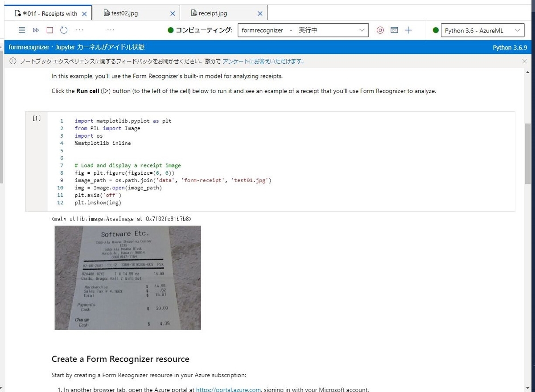Click the plt.imshow(img) code line
The height and width of the screenshot is (392, 535).
[98, 203]
